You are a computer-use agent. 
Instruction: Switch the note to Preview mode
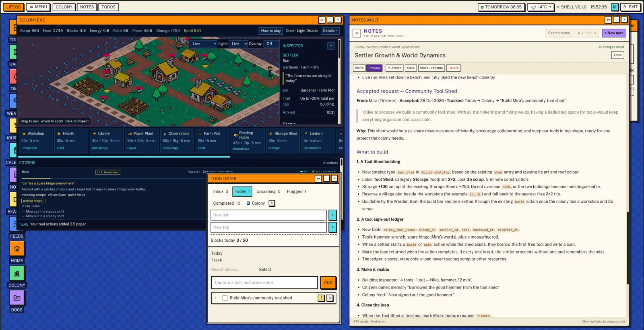[x=374, y=68]
